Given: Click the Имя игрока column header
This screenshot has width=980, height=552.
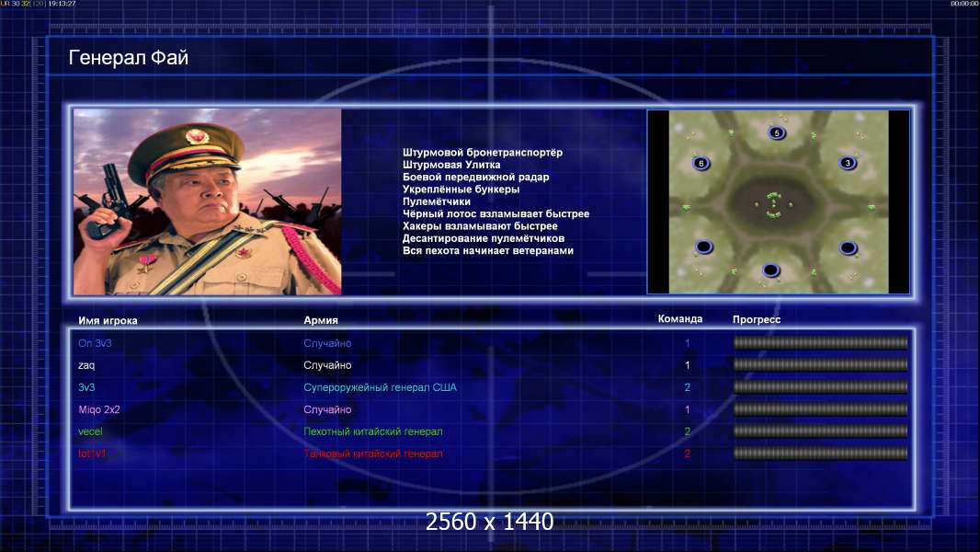Looking at the screenshot, I should click(108, 321).
